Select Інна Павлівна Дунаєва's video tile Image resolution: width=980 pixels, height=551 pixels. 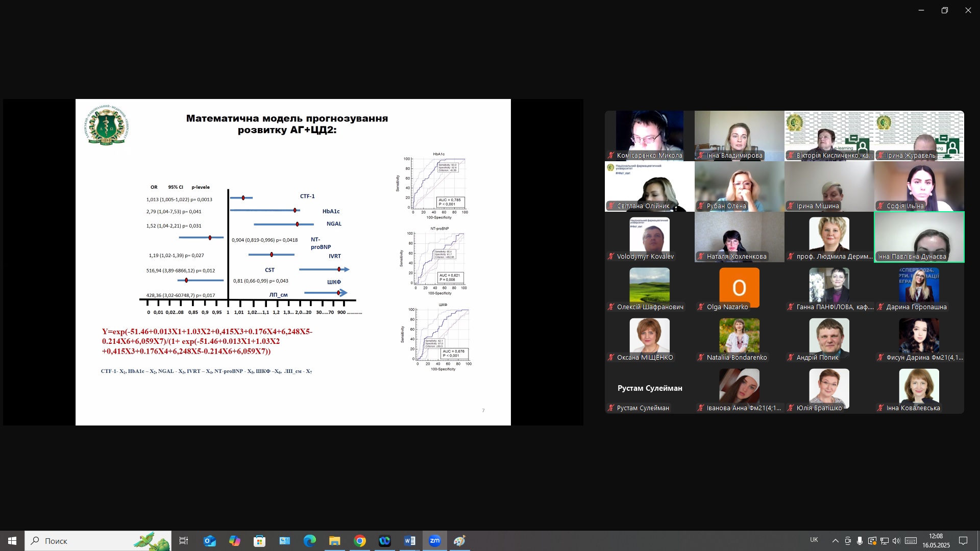[x=919, y=237]
